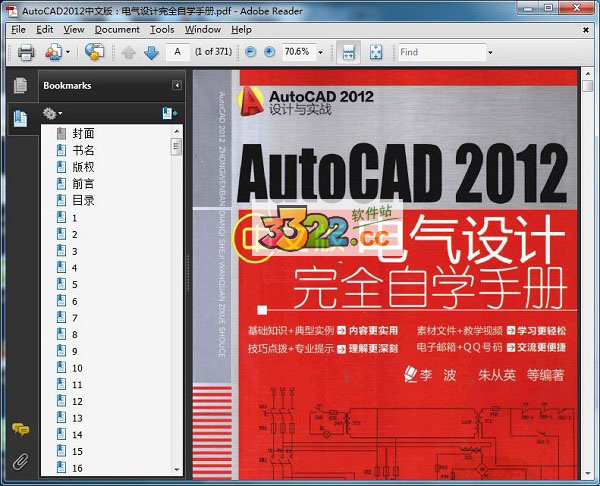Open the Help menu
The height and width of the screenshot is (486, 600).
(241, 29)
